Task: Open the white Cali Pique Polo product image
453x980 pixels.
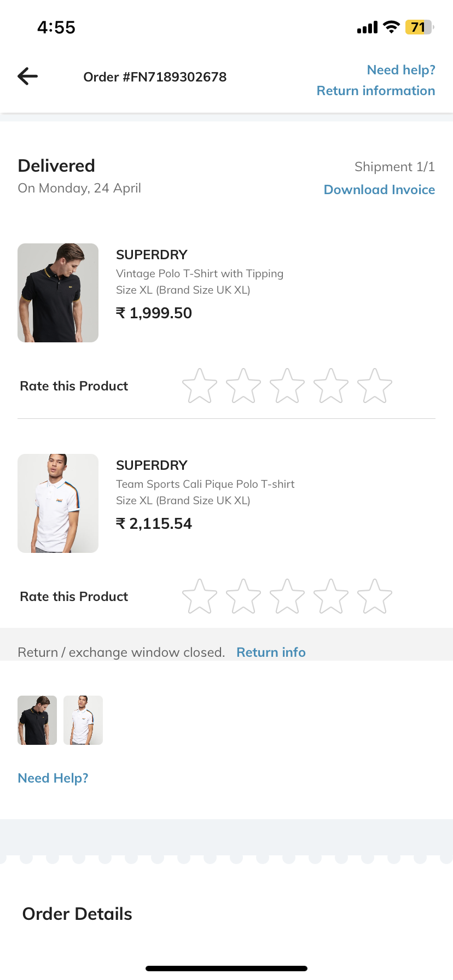Action: 58,503
